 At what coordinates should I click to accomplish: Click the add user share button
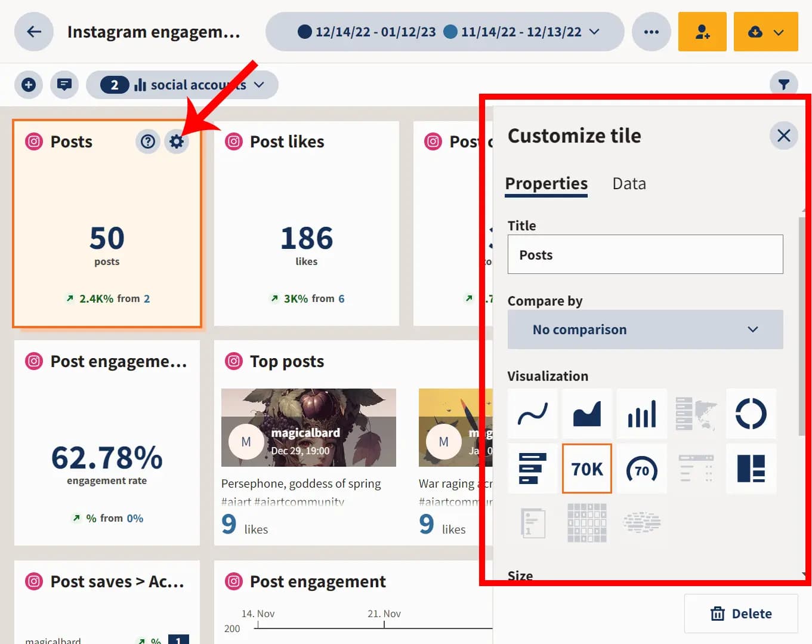coord(702,32)
